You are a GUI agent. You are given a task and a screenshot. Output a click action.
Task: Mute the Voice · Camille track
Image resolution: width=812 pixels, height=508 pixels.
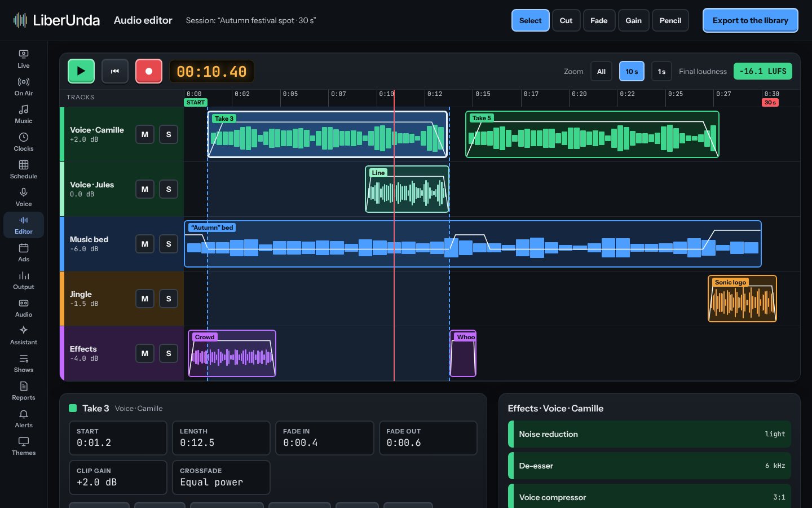[x=145, y=134]
